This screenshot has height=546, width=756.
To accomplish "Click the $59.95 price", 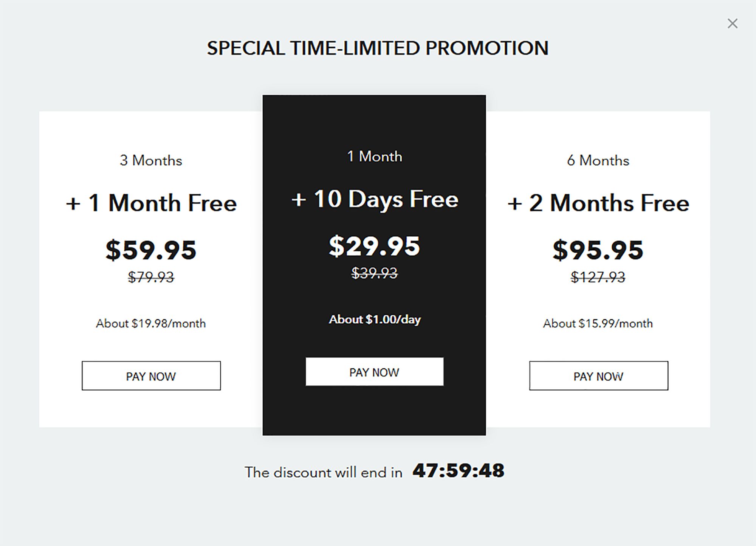I will (x=151, y=250).
